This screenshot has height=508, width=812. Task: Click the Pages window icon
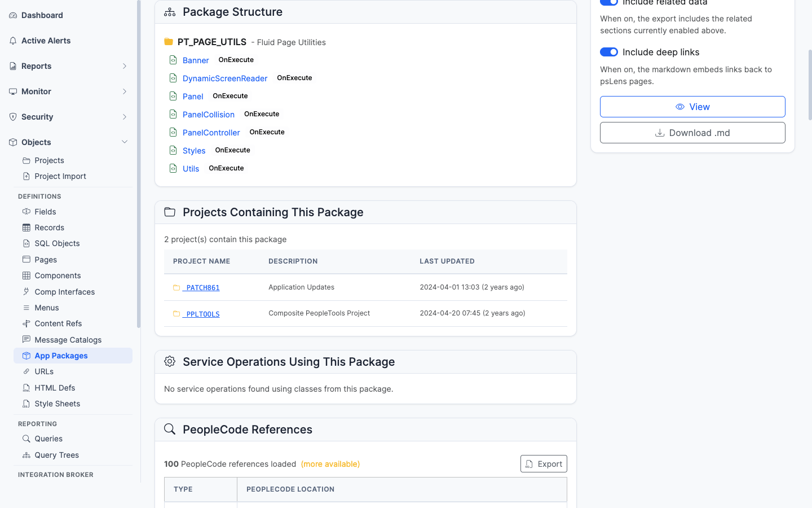coord(27,260)
